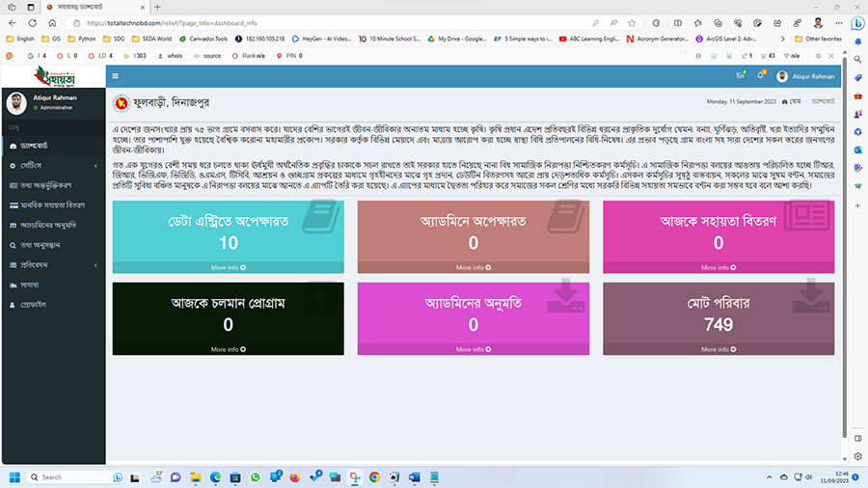Screen dimensions: 868x488
Task: Open Windows Start menu
Action: coord(14,477)
